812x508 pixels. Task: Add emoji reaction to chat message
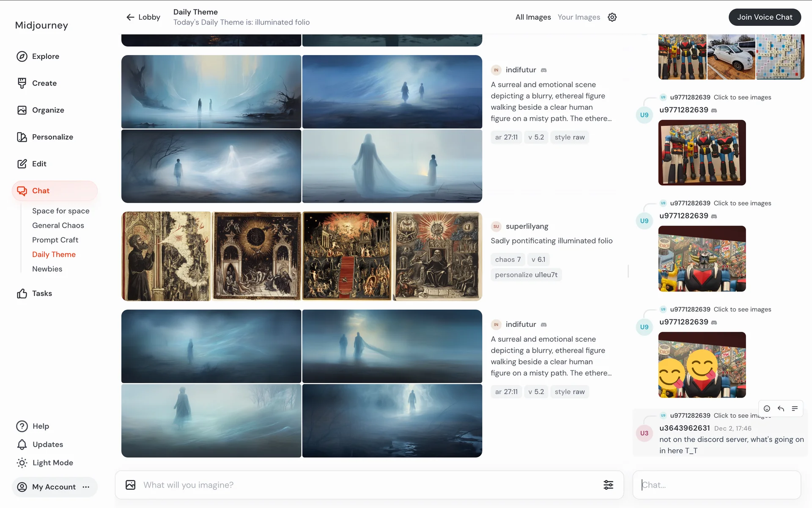pos(767,409)
